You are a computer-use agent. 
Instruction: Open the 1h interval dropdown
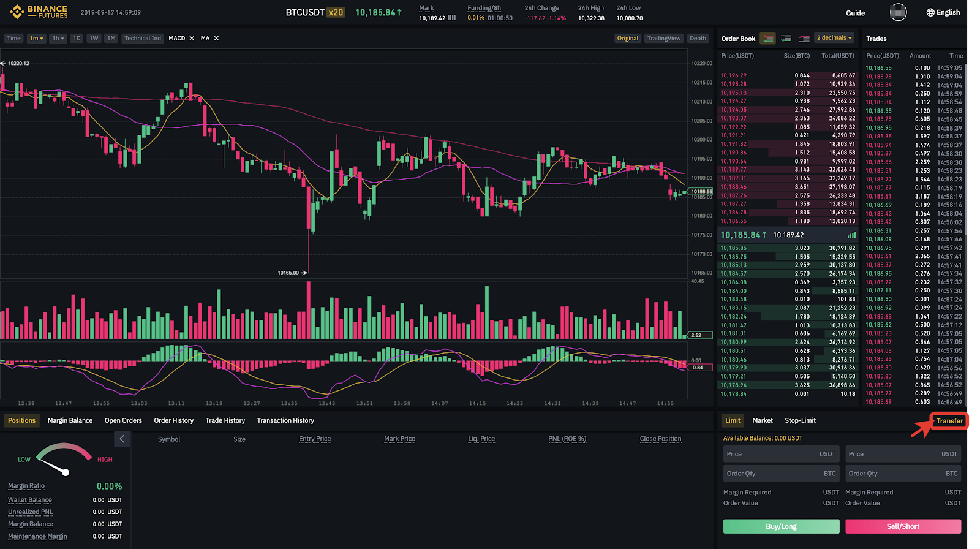pyautogui.click(x=58, y=38)
